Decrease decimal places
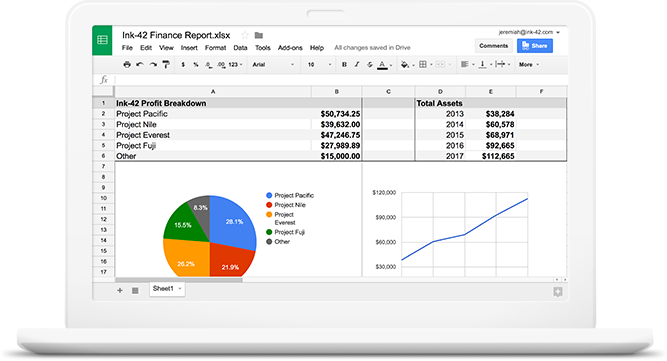The width and height of the screenshot is (667, 361). (208, 65)
